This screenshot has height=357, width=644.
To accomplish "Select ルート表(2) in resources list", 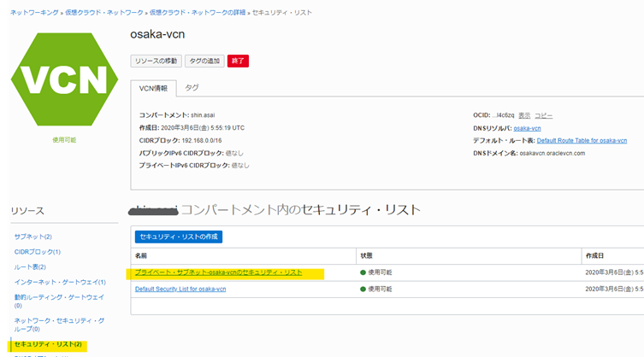I will pos(30,267).
